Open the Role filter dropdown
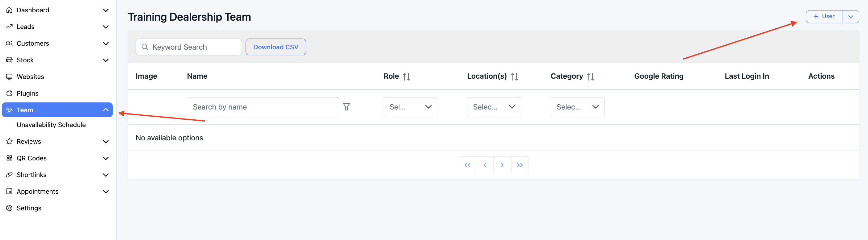Viewport: 868px width, 240px height. coord(410,107)
